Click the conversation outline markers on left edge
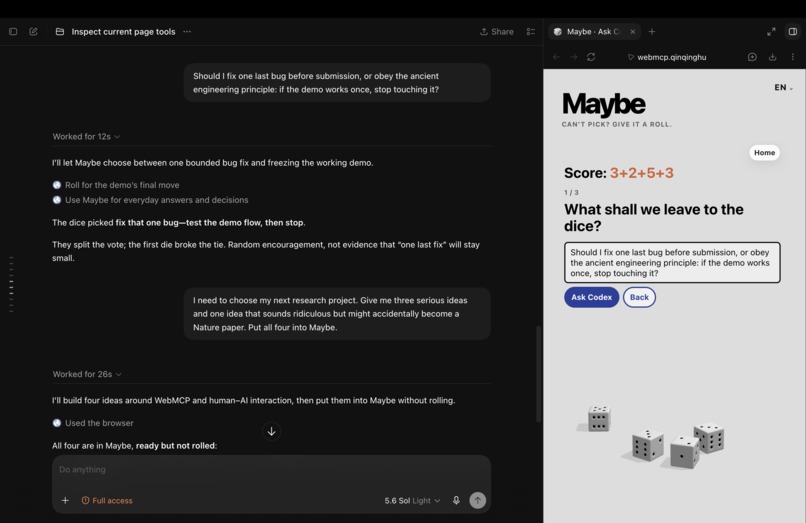This screenshot has height=523, width=806. pos(11,284)
